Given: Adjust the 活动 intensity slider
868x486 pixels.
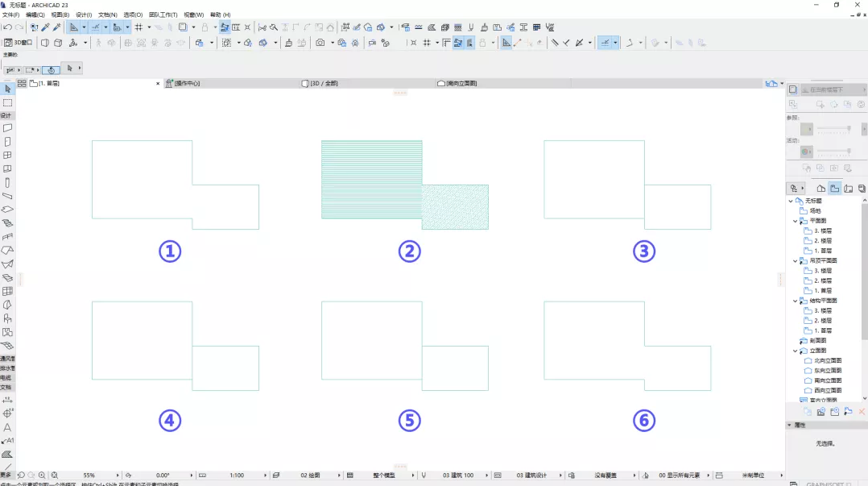Looking at the screenshot, I should click(x=833, y=152).
